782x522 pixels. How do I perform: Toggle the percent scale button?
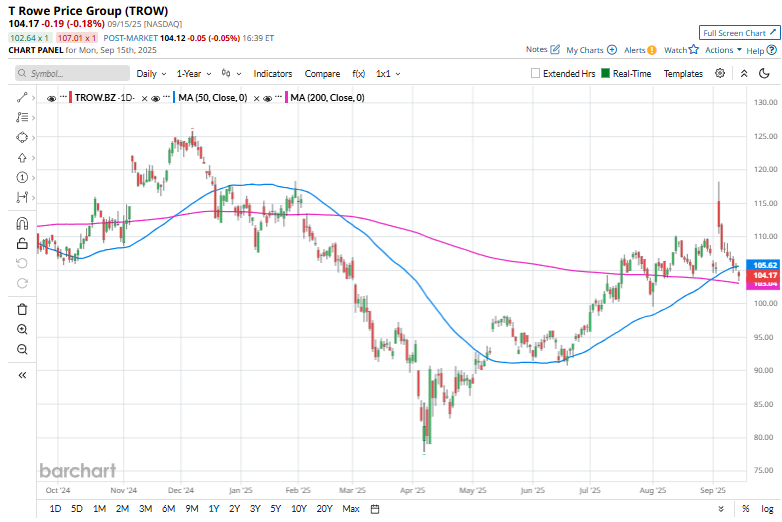click(x=745, y=509)
